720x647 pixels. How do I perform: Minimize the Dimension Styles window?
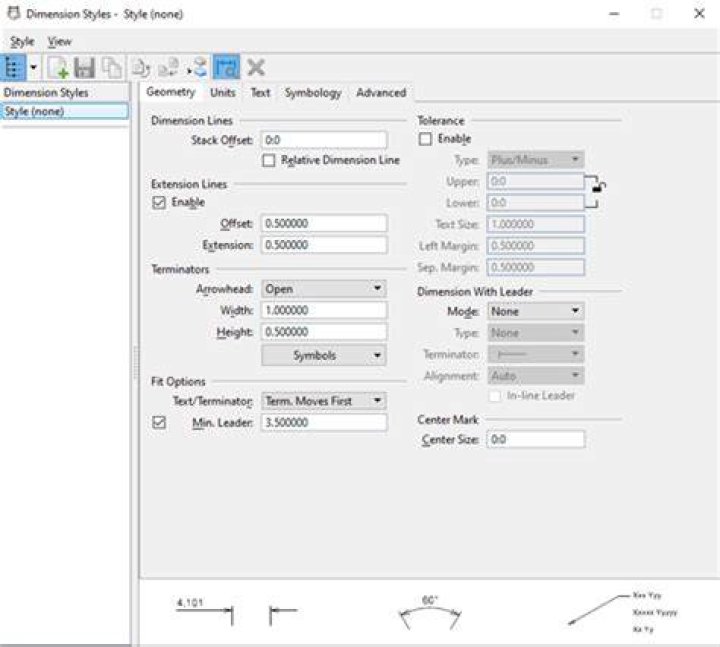[614, 14]
